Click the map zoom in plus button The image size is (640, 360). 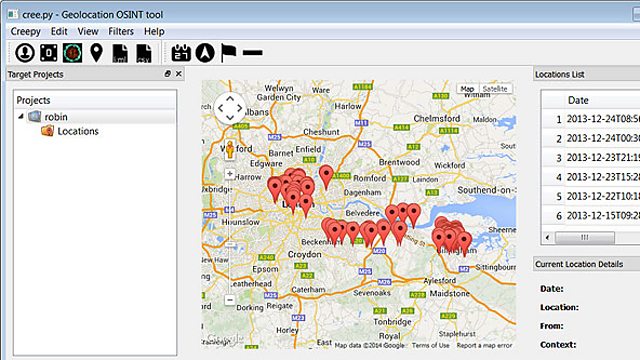(x=230, y=174)
